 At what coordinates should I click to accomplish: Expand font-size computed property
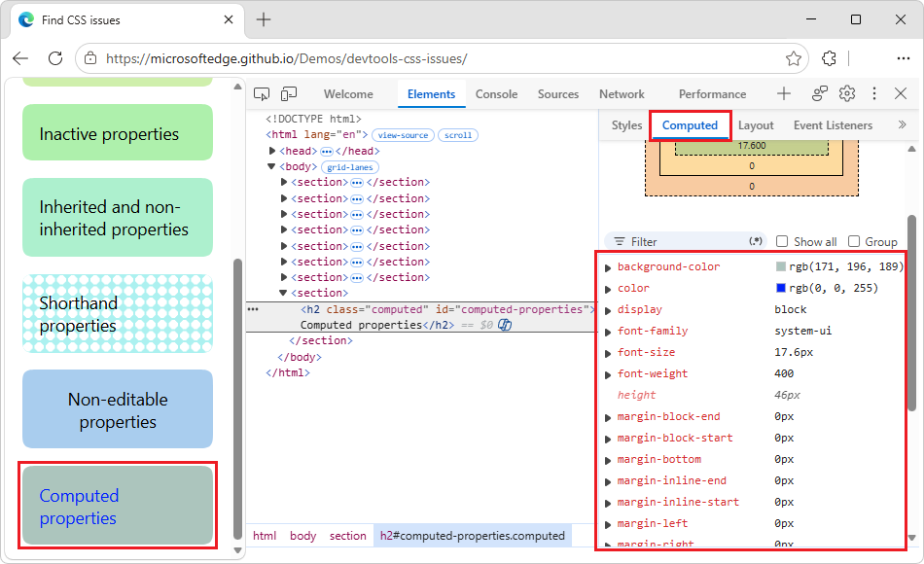(x=608, y=353)
